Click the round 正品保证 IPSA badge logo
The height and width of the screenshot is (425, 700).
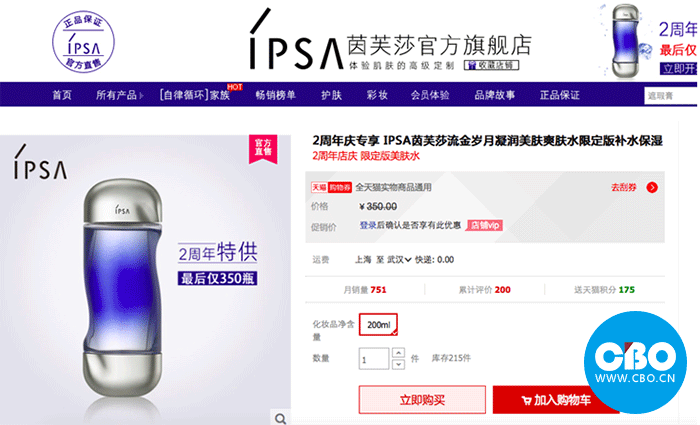point(83,42)
